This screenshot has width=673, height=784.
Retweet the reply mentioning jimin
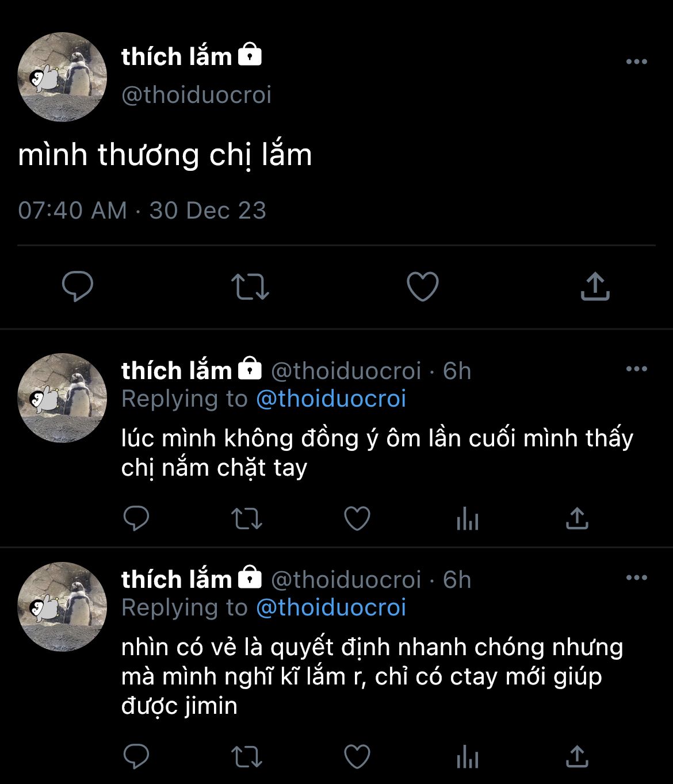coord(246,757)
